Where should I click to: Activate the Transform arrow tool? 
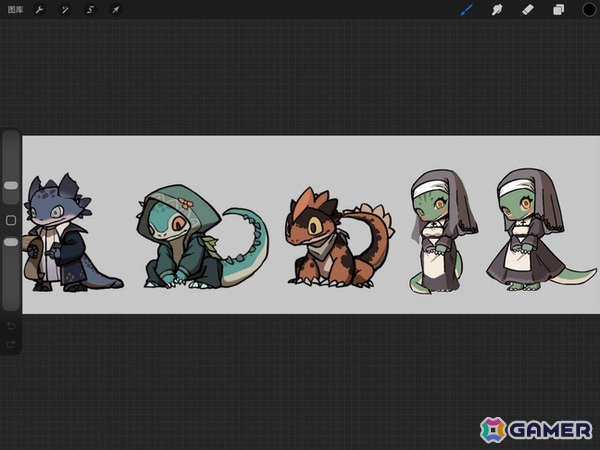pyautogui.click(x=116, y=10)
